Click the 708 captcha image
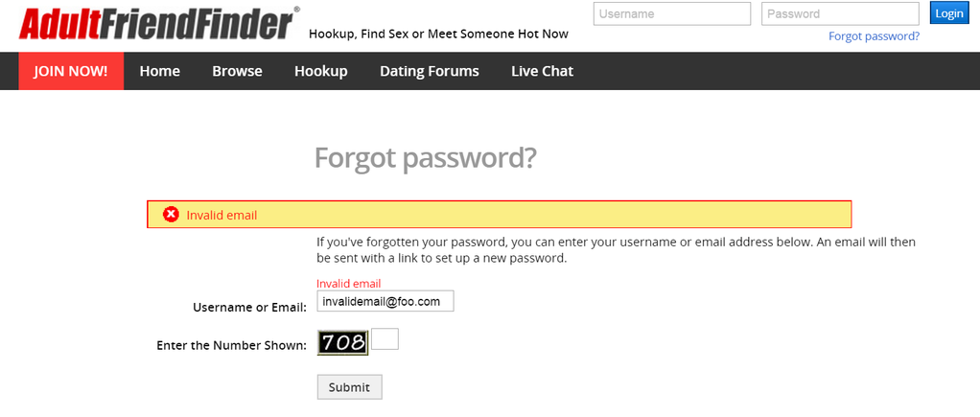Viewport: 980px width, 417px height. point(342,342)
